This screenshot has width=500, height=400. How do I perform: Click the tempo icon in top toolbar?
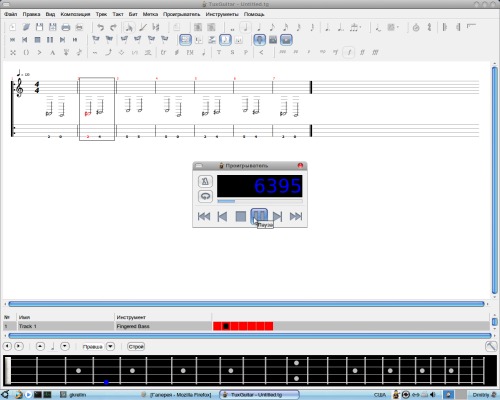pos(416,27)
